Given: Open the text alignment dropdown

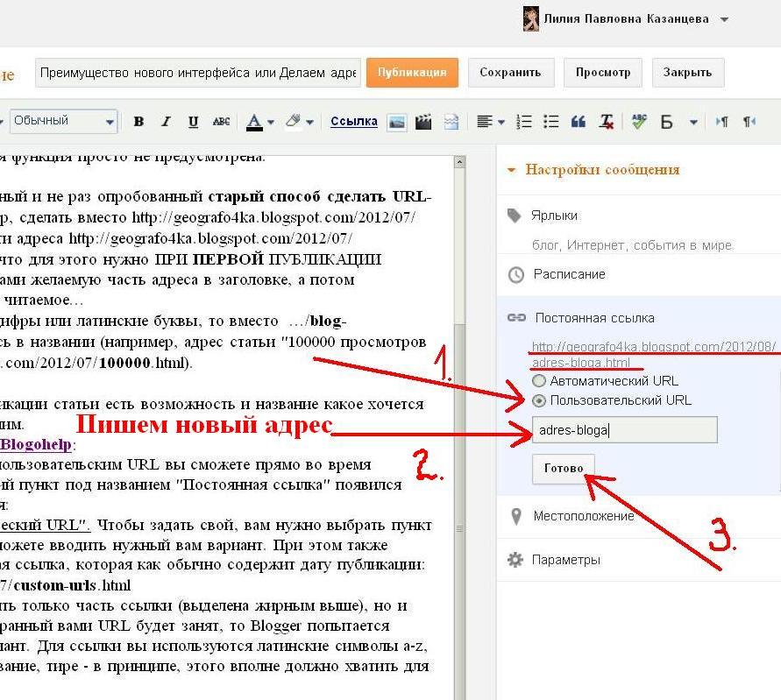Looking at the screenshot, I should coord(489,122).
